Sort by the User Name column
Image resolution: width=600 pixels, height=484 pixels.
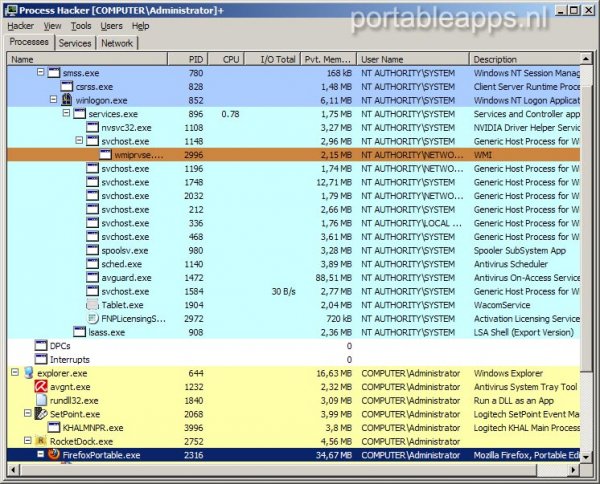tap(413, 59)
